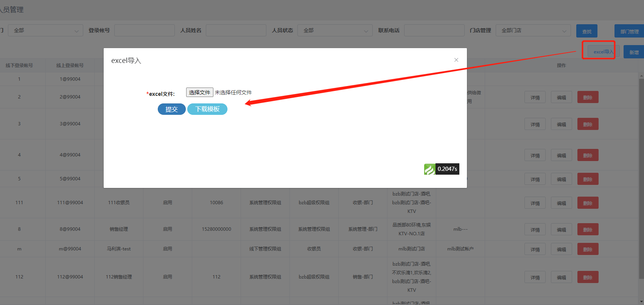The height and width of the screenshot is (305, 644).
Task: Delete row 3@99004
Action: (588, 124)
